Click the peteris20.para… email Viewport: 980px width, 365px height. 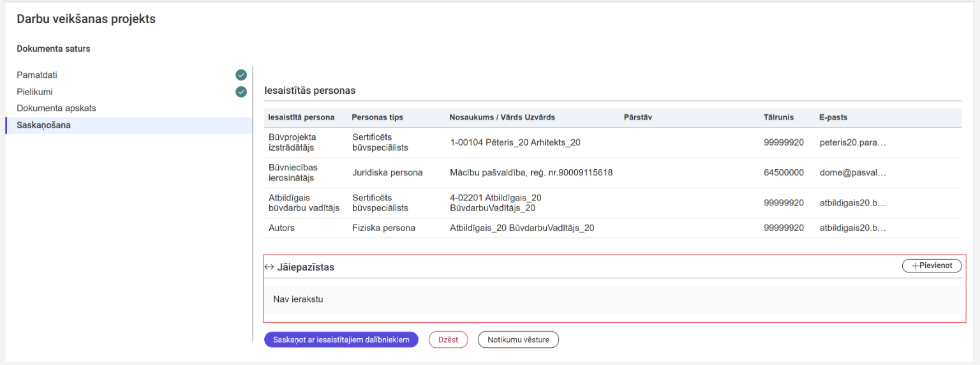pos(853,142)
